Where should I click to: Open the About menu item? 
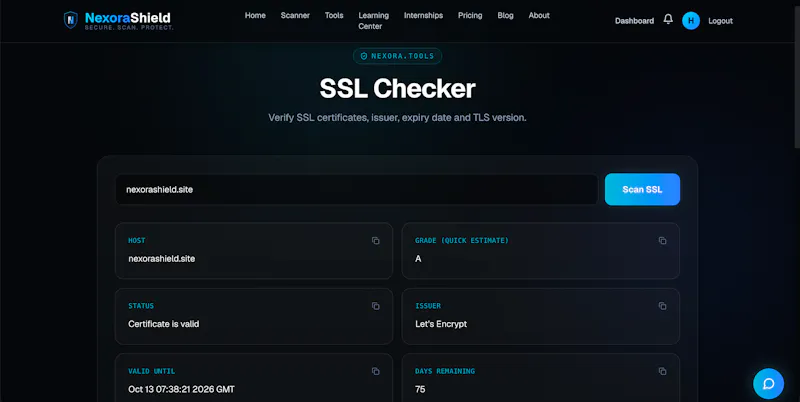pyautogui.click(x=539, y=15)
